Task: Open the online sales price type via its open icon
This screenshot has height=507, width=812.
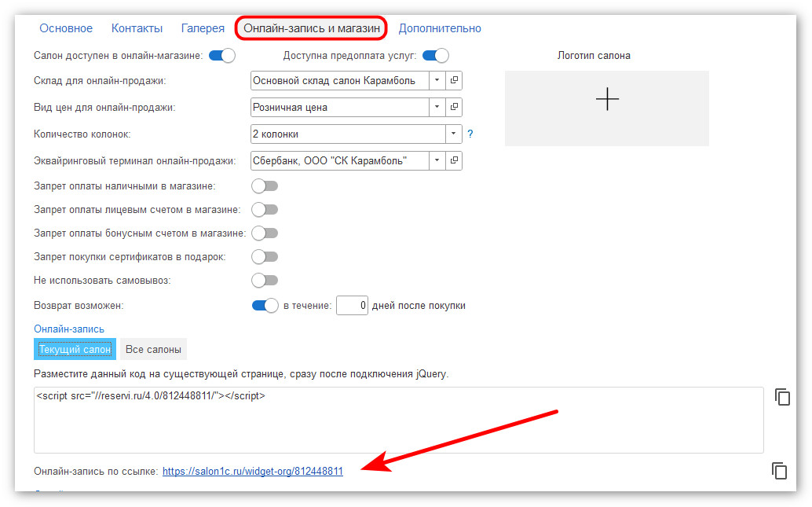Action: pos(454,107)
